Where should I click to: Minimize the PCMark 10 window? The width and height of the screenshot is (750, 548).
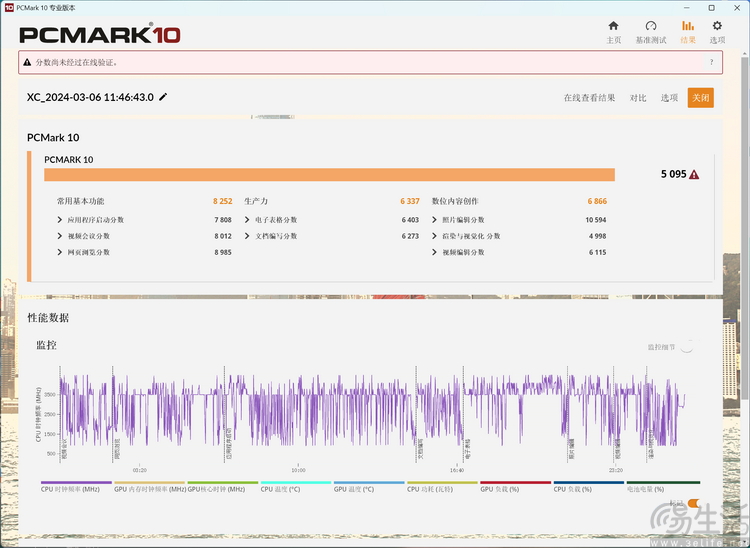[686, 8]
